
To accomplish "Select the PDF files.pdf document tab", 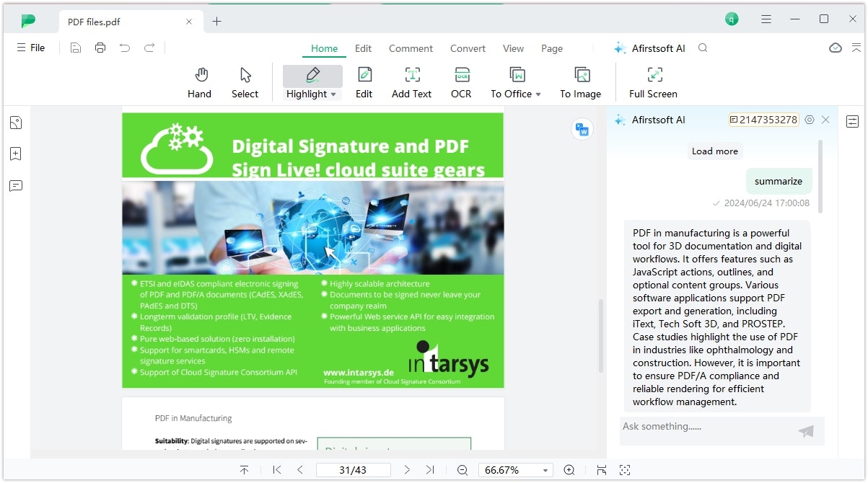I will point(130,22).
